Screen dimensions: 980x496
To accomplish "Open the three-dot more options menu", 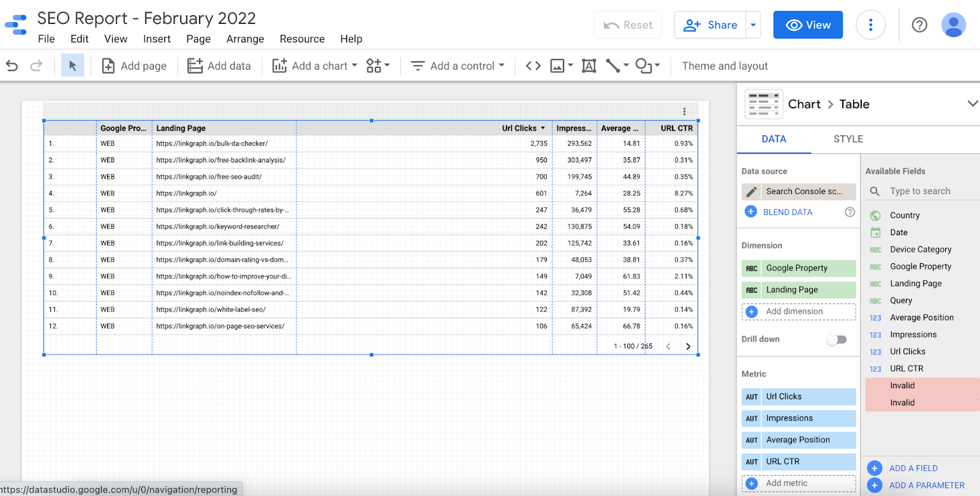I will pyautogui.click(x=870, y=25).
